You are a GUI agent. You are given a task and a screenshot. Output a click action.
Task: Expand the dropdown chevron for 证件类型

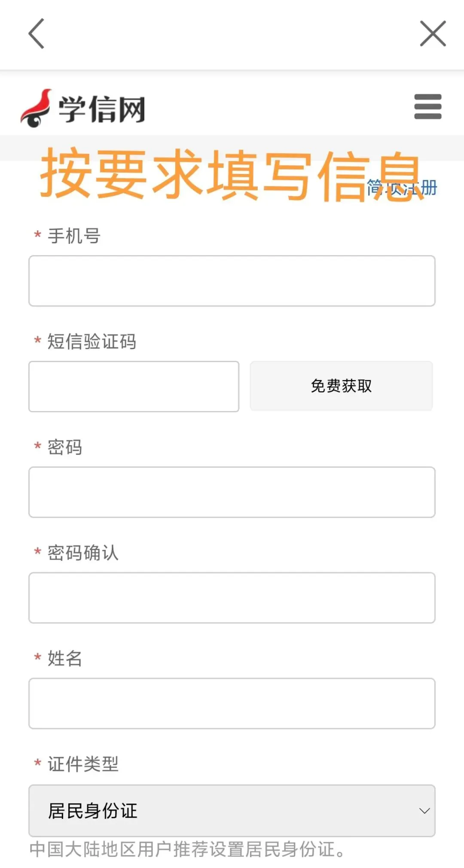tap(424, 811)
